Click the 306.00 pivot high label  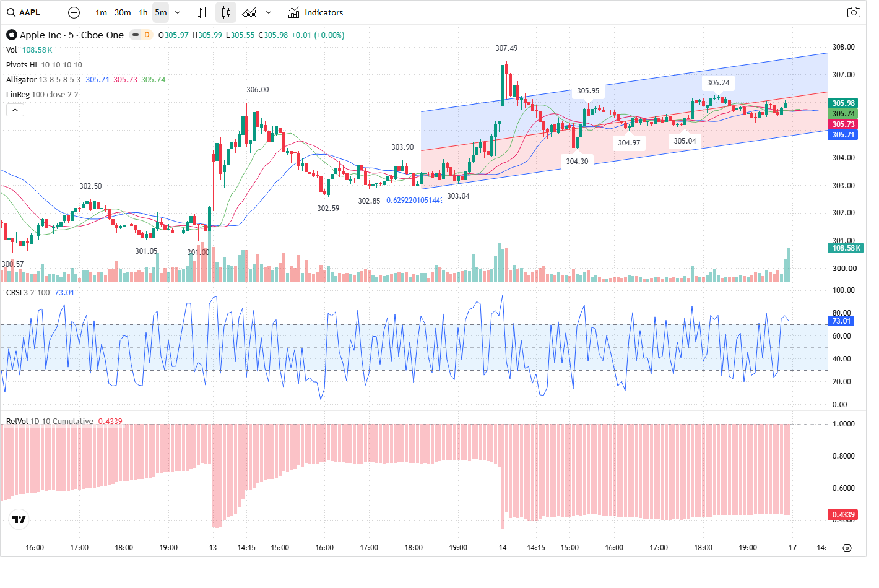pos(258,90)
